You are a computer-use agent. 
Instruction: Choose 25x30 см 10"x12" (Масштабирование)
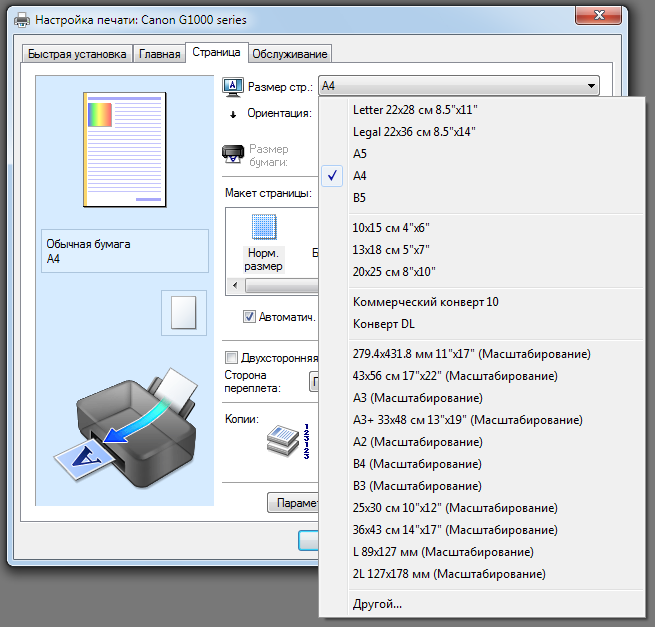click(x=482, y=508)
